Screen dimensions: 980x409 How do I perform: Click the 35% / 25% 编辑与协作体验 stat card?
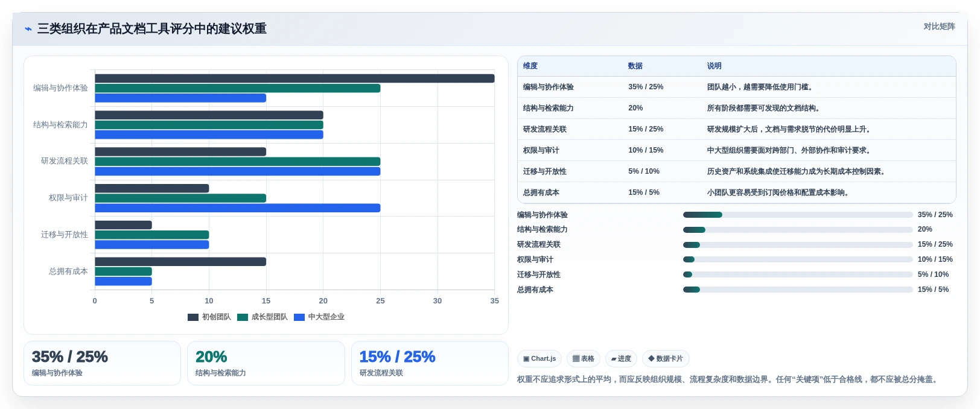102,363
